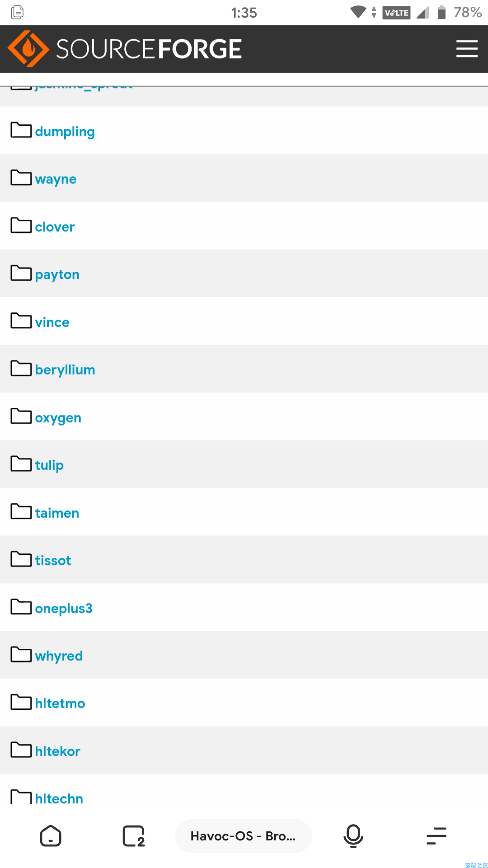Activate the microphone voice search icon

tap(353, 836)
